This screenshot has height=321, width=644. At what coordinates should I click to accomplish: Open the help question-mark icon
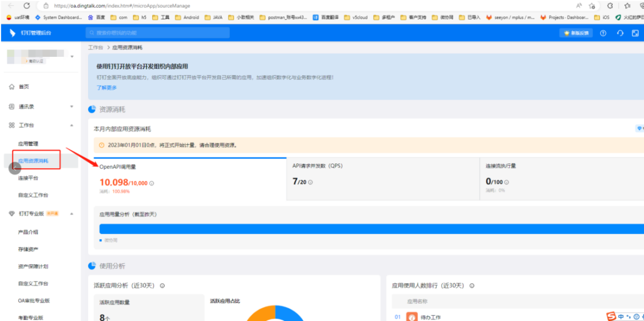(603, 33)
